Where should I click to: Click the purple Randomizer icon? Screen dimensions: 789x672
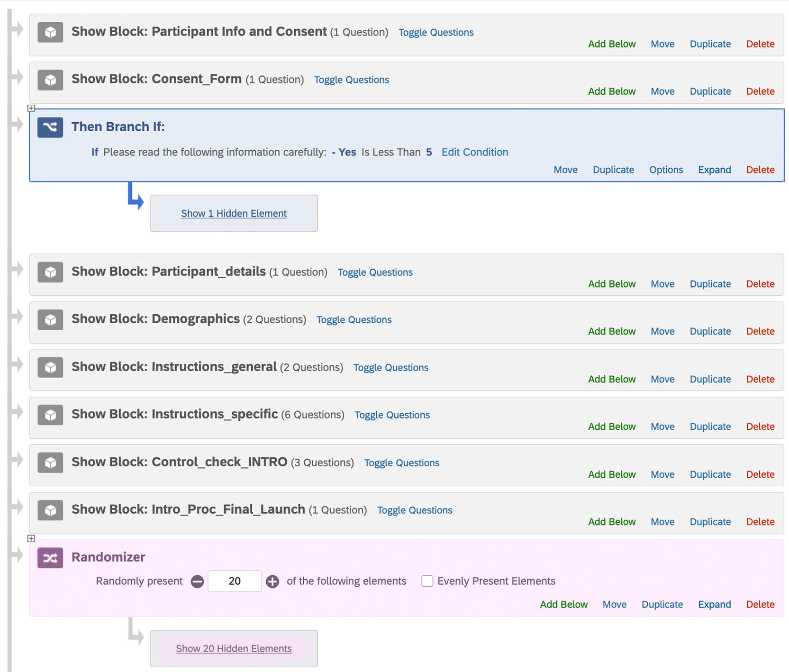tap(50, 558)
